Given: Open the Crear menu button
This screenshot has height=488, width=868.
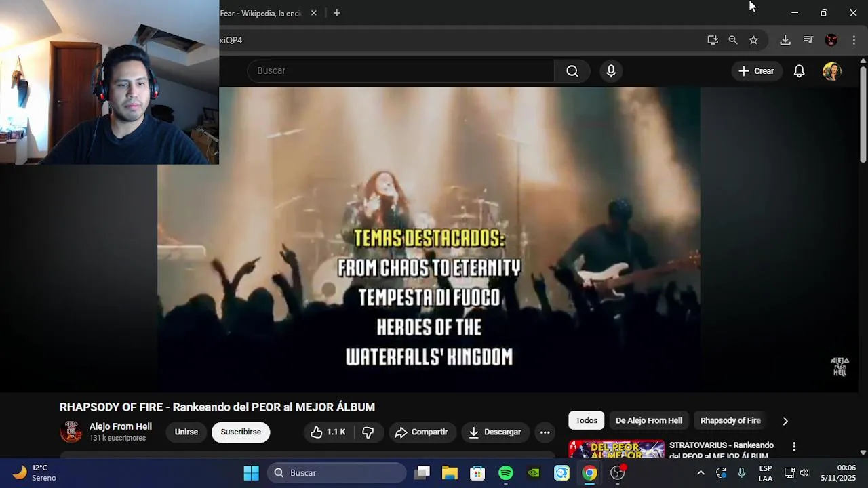Looking at the screenshot, I should click(x=756, y=71).
